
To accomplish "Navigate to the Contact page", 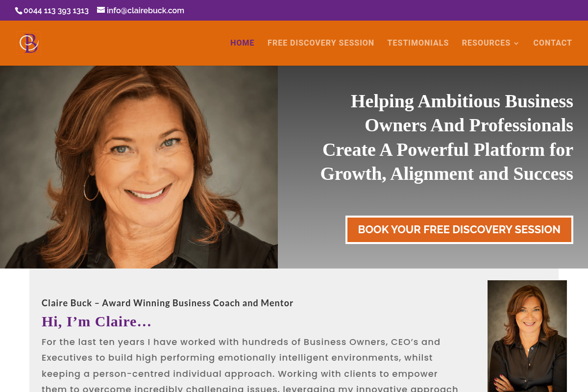I will [552, 43].
